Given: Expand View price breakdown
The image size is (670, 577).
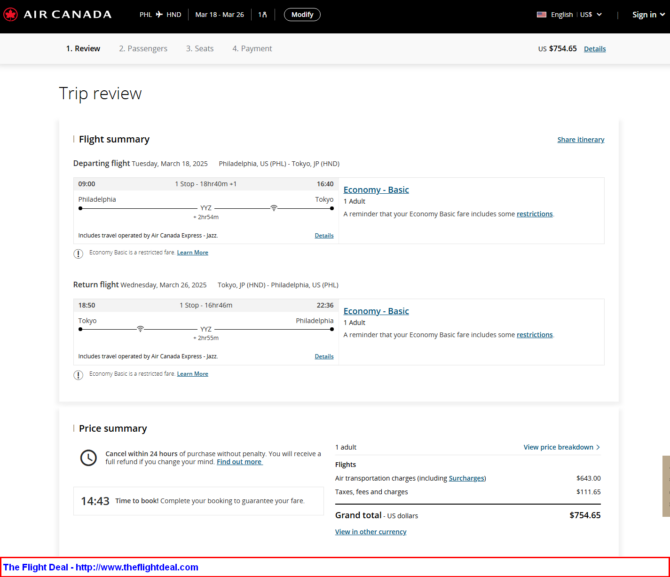Looking at the screenshot, I should pyautogui.click(x=561, y=447).
